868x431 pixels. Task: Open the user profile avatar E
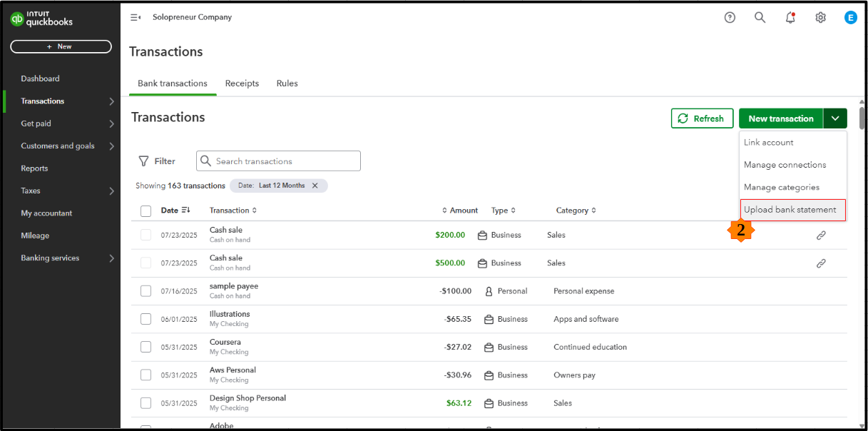(x=850, y=18)
